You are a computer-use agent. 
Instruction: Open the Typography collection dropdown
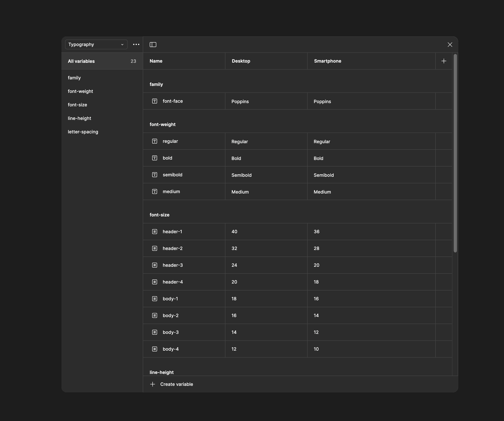coord(96,44)
